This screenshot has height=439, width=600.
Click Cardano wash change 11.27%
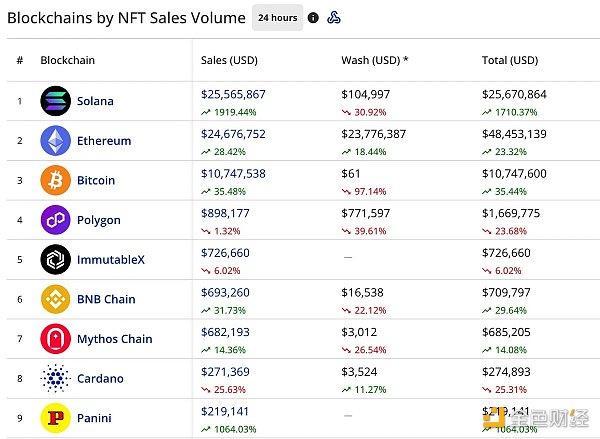pos(364,390)
